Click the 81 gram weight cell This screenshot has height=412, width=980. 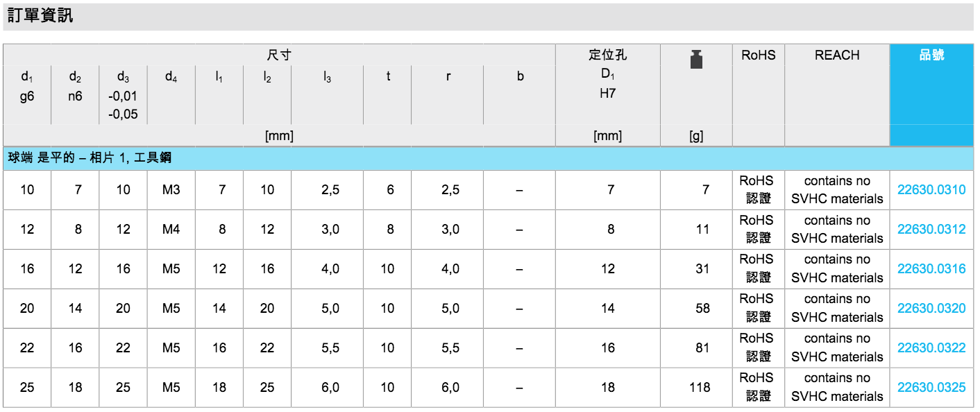click(x=702, y=348)
